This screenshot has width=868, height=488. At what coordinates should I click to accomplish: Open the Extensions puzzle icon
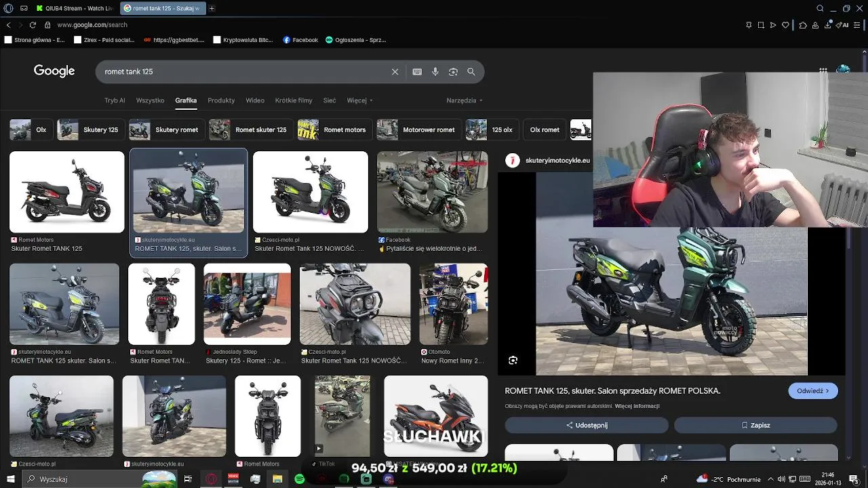804,25
